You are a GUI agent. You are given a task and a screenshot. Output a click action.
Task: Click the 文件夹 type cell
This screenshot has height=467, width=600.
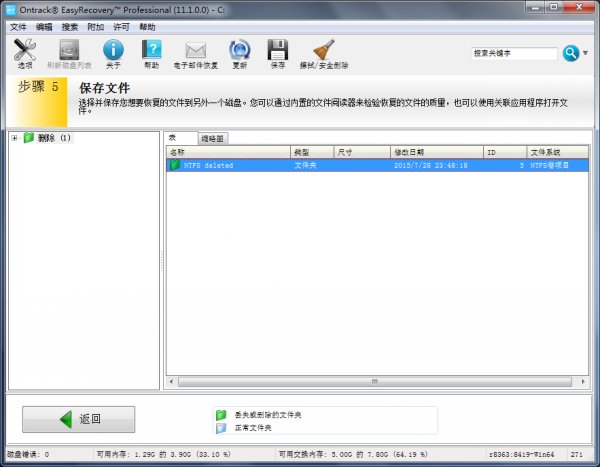click(x=305, y=165)
